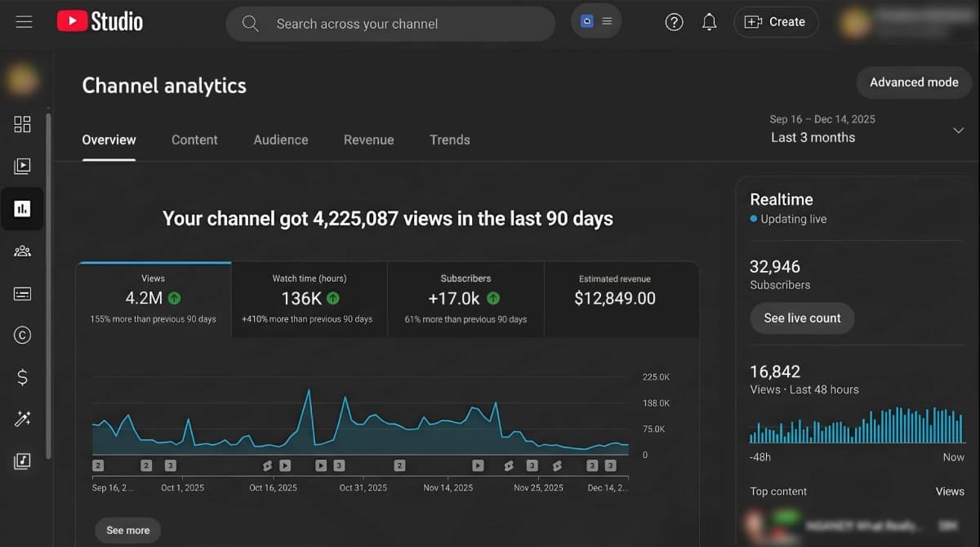Open the channel filter switcher in header
Viewport: 980px width, 547px height.
(x=596, y=22)
